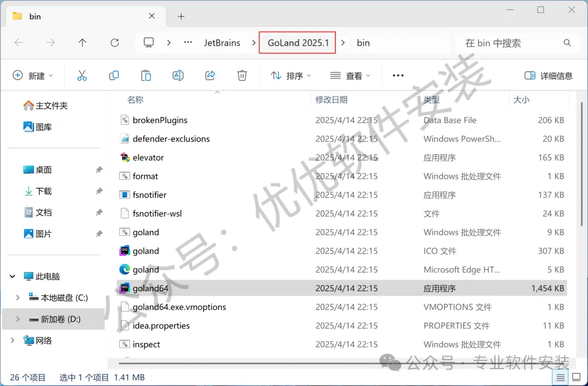
Task: Unpin the 下载 Downloads quick access pin
Action: point(99,191)
